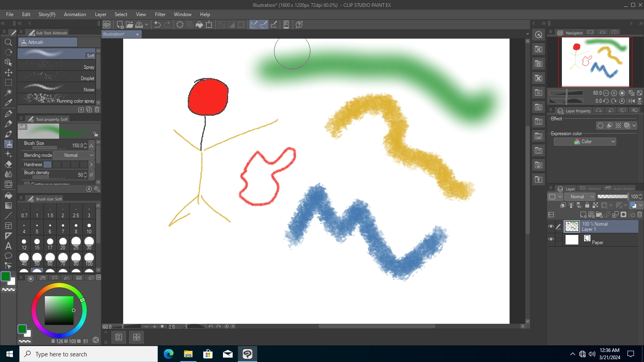Select the Gradient tool
This screenshot has width=644, height=362.
(8, 205)
